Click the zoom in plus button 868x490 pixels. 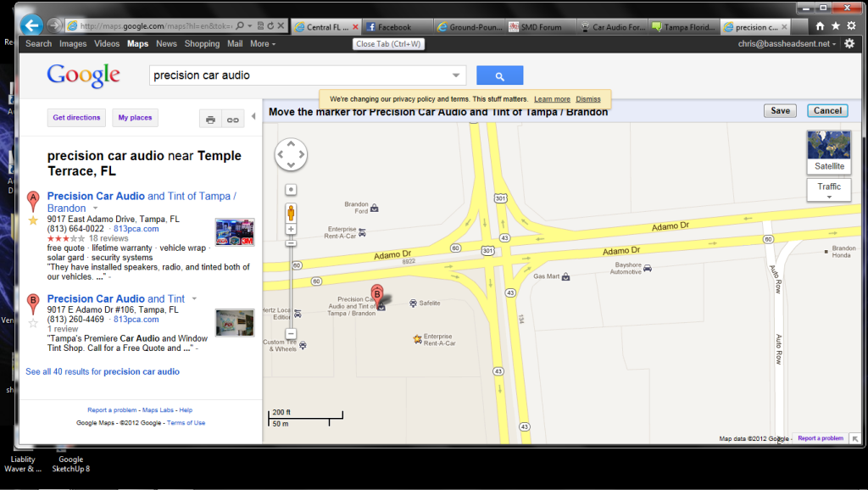[x=291, y=229]
